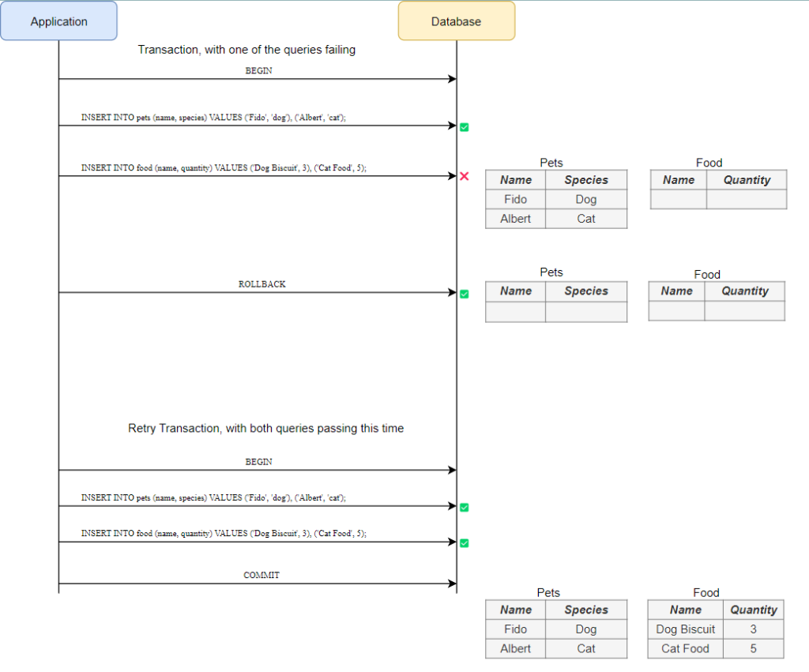
Task: Click Quantity header in bottom Food table
Action: [x=753, y=610]
